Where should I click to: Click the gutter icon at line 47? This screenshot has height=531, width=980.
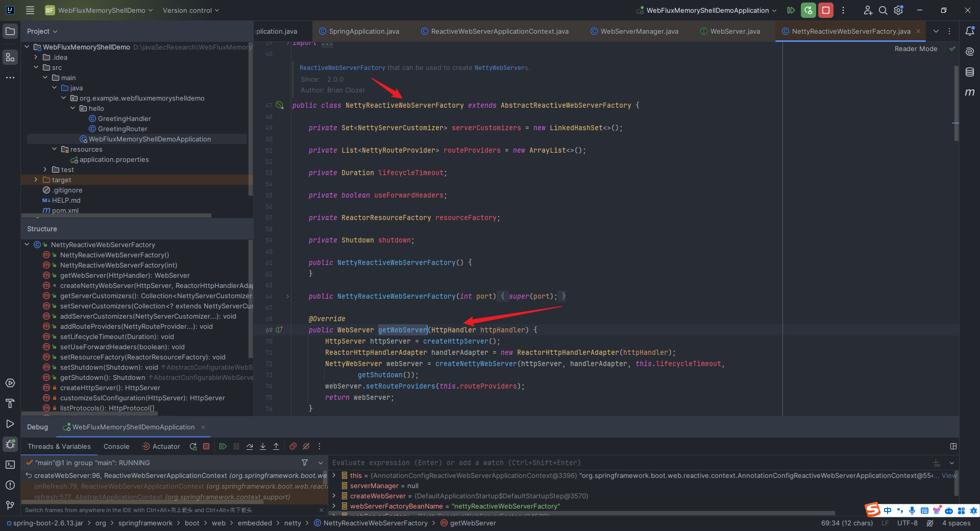tap(279, 105)
